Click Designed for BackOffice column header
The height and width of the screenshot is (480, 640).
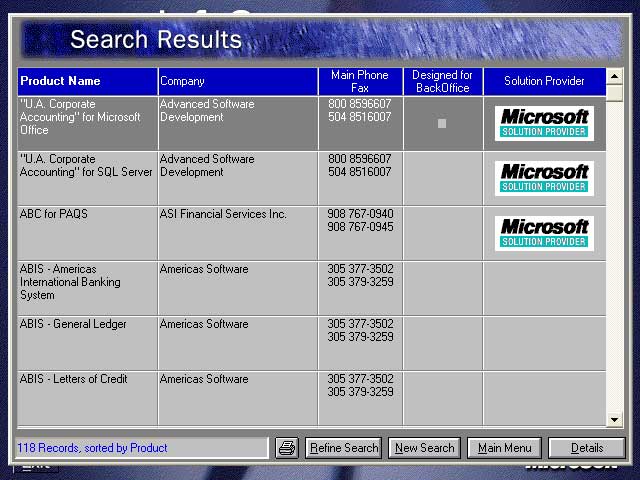[x=443, y=82]
